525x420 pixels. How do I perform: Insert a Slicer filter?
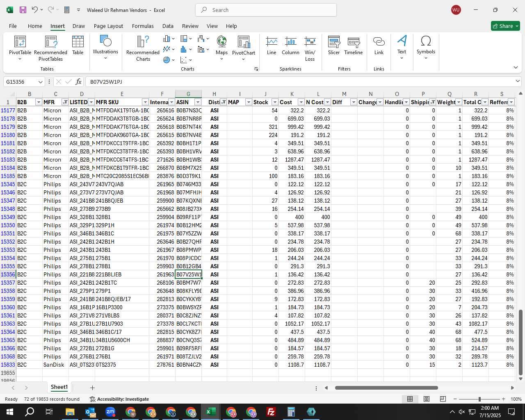[x=334, y=46]
